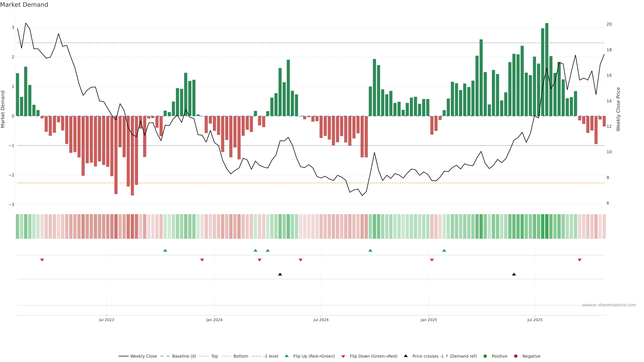Click the Jul 2024 axis label
The width and height of the screenshot is (644, 362).
click(x=321, y=320)
